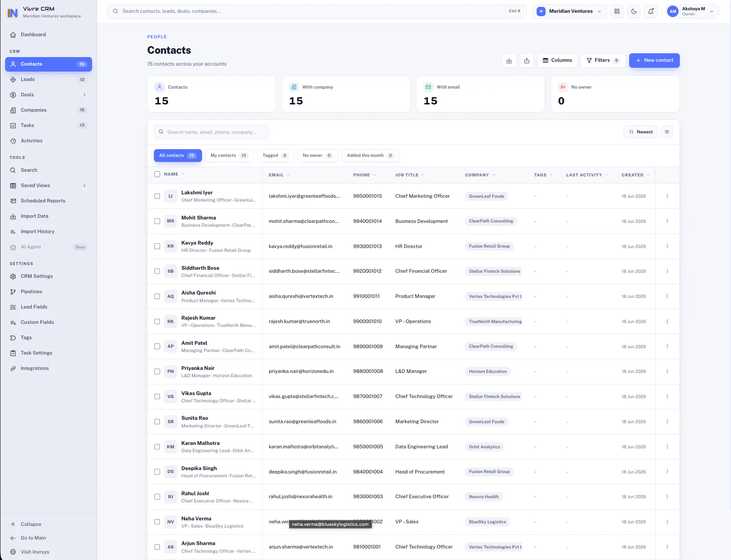This screenshot has height=560, width=731.
Task: Open Dashboard from the sidebar
Action: tap(49, 35)
